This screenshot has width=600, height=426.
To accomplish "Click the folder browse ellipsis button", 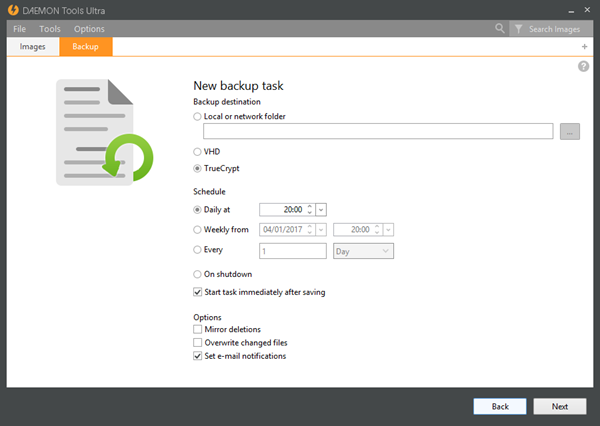I will (570, 132).
